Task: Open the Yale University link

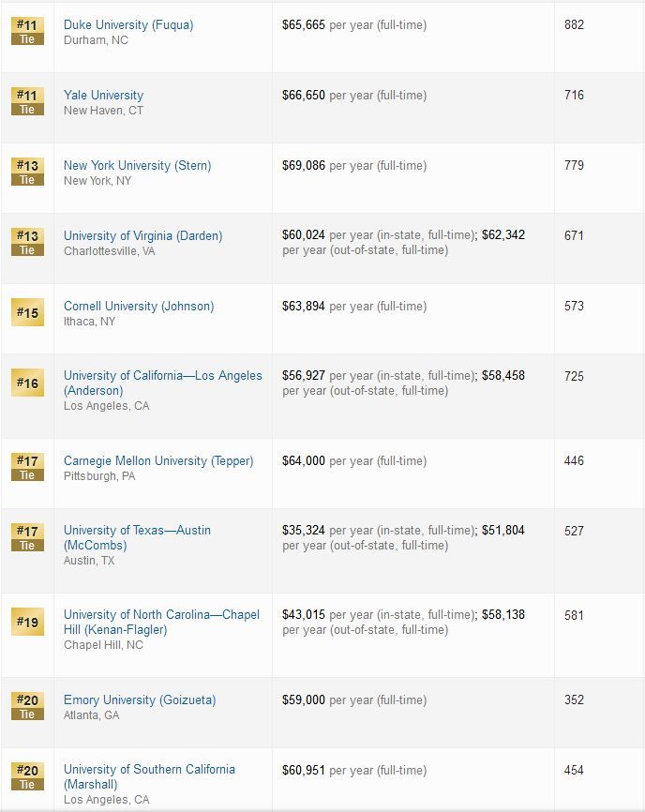Action: pos(103,96)
